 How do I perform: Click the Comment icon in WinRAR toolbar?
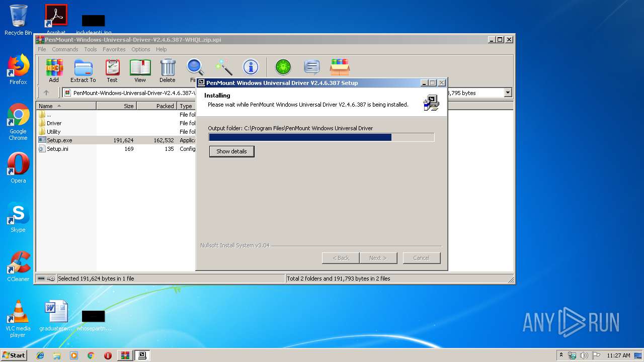pyautogui.click(x=312, y=67)
